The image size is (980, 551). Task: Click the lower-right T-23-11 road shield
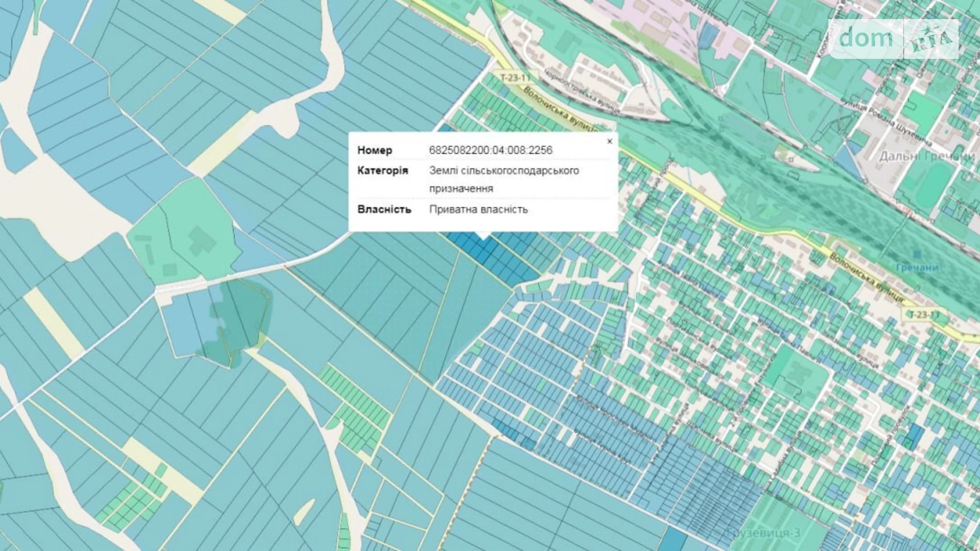tap(923, 315)
